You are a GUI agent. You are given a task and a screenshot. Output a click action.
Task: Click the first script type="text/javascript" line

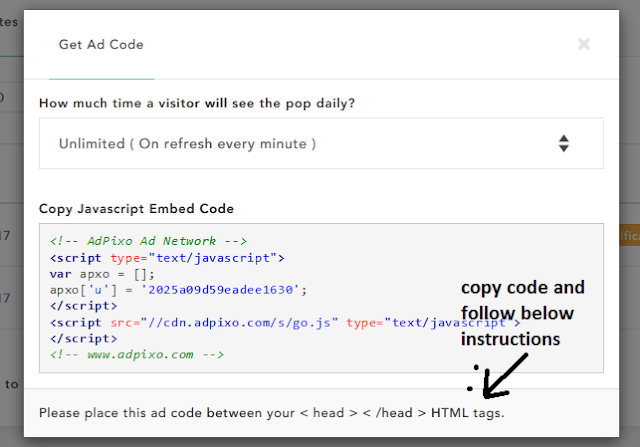(167, 258)
